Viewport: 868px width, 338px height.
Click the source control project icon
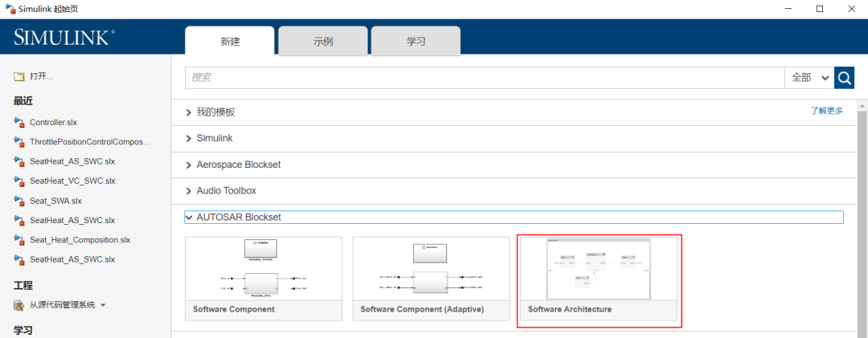tap(19, 305)
